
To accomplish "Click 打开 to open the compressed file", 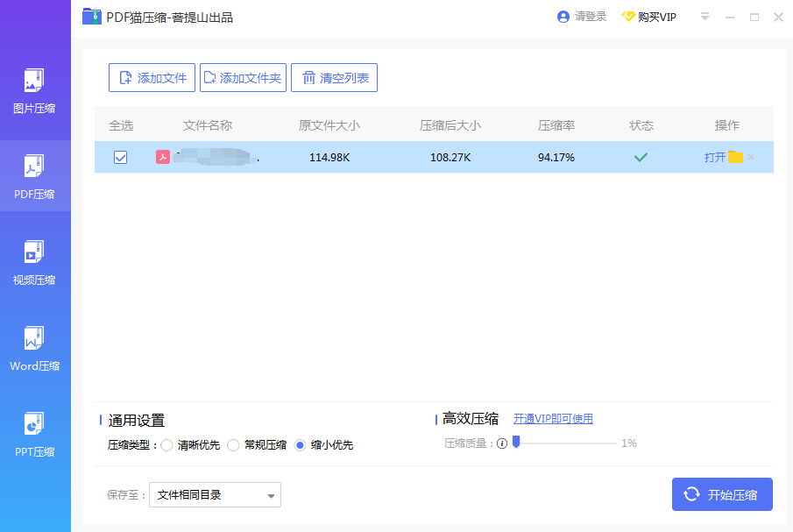I will 715,157.
